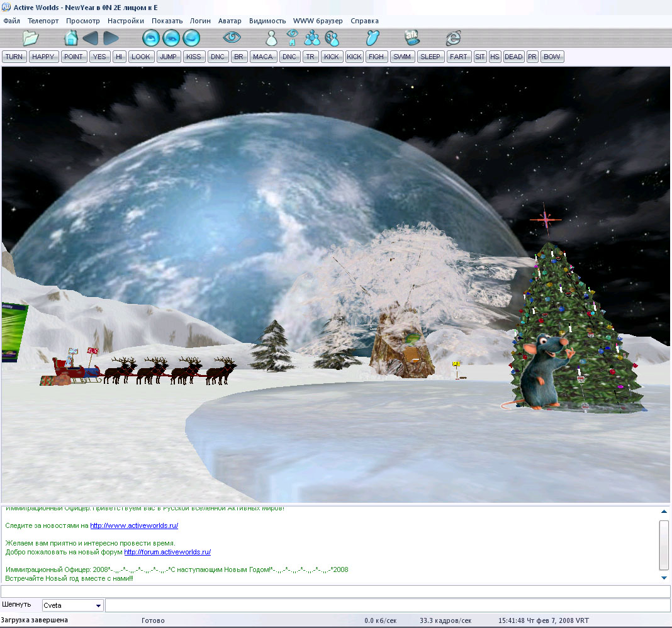This screenshot has height=628, width=672.
Task: Trigger the JUMP gesture button
Action: tap(169, 57)
